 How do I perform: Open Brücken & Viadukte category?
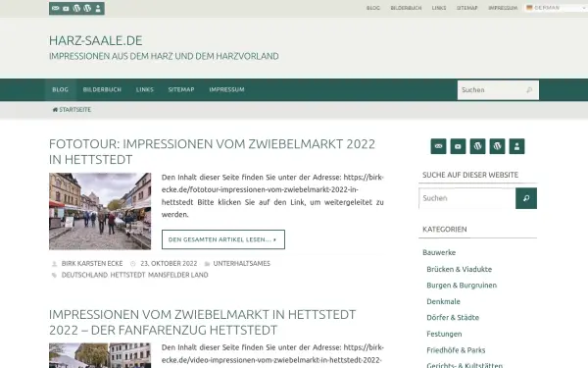459,269
